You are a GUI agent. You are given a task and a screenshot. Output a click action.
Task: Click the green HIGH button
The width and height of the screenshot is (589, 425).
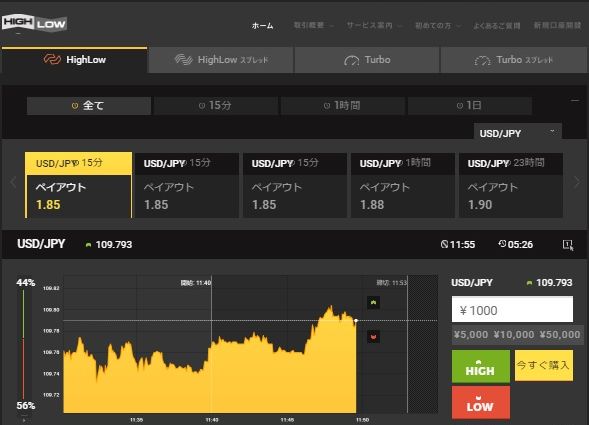click(x=481, y=366)
